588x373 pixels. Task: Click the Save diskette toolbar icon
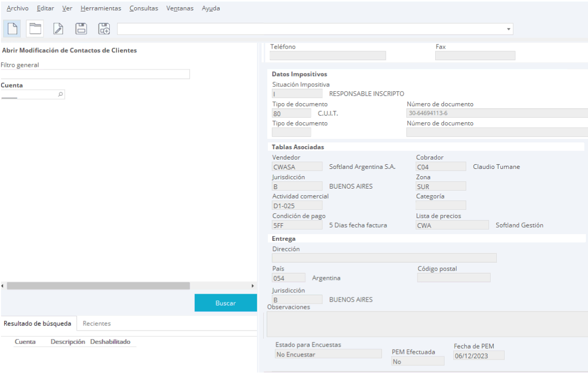pos(81,28)
